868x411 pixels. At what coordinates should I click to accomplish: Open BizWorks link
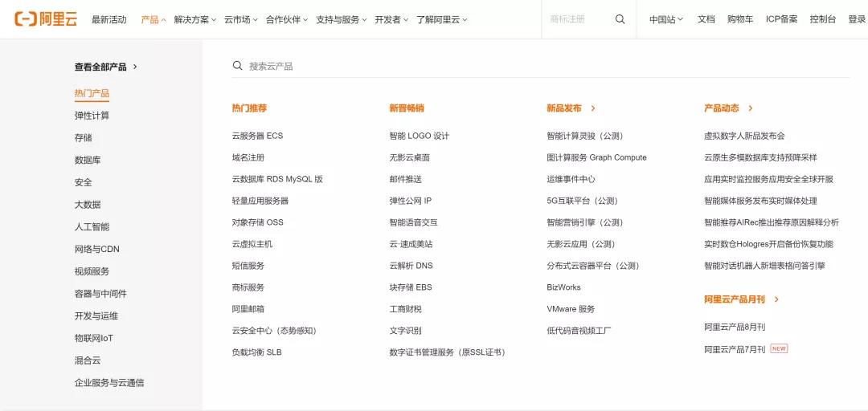point(563,287)
